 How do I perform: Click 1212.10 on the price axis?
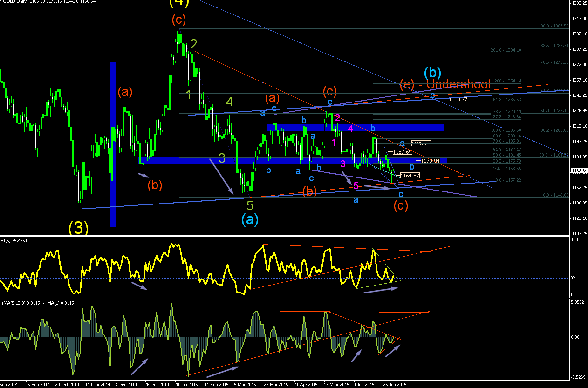(x=579, y=126)
